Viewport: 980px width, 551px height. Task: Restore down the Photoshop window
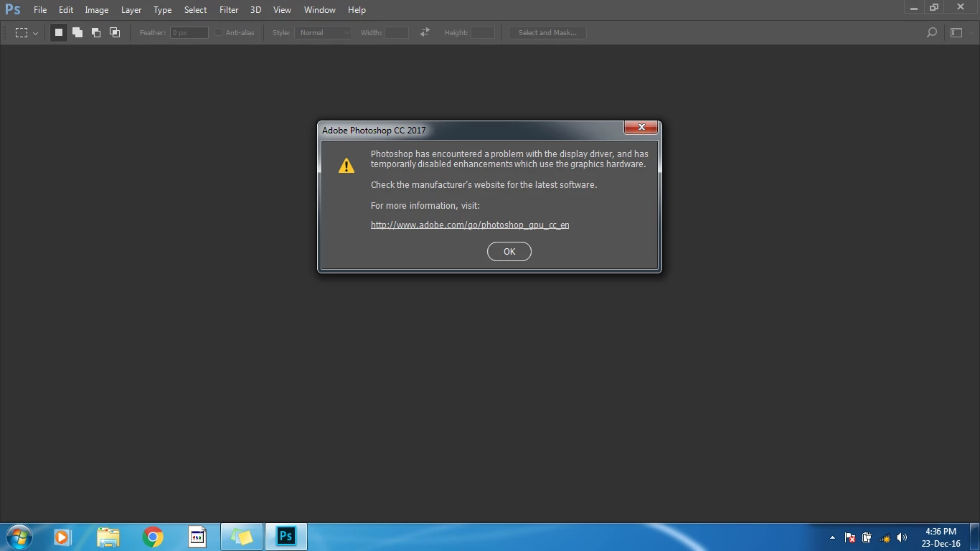coord(934,7)
